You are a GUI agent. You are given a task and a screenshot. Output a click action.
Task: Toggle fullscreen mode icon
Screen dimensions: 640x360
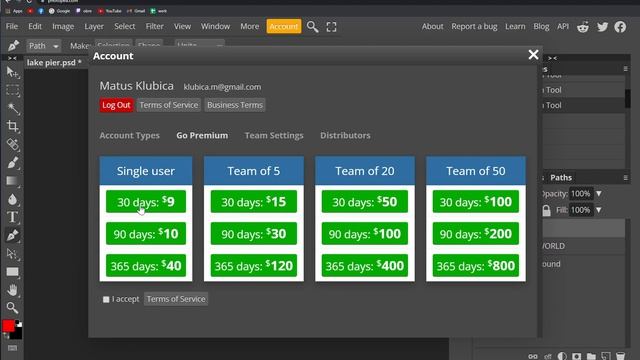(331, 27)
